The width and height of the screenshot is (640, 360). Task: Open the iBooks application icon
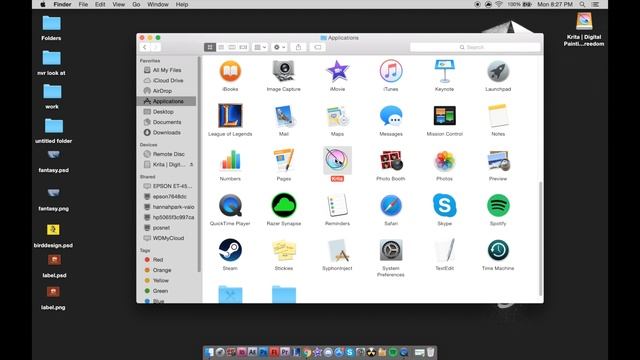230,71
